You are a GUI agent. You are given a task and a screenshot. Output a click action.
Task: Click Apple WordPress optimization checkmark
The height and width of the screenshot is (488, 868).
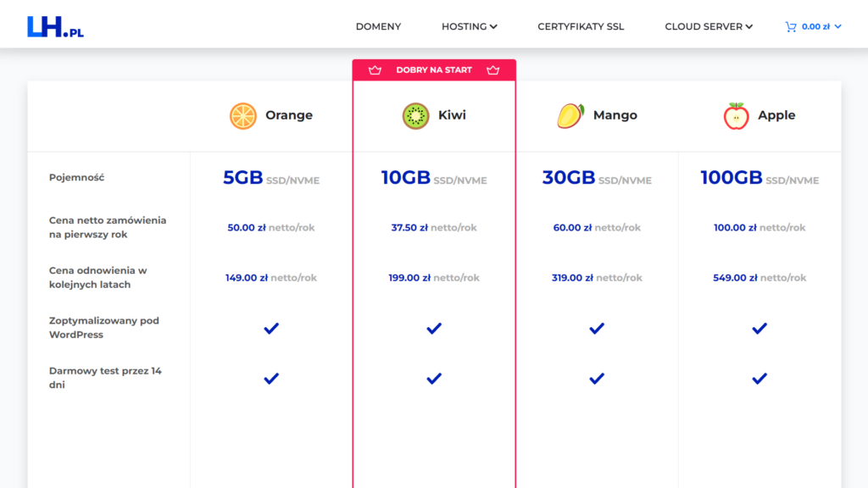tap(759, 328)
